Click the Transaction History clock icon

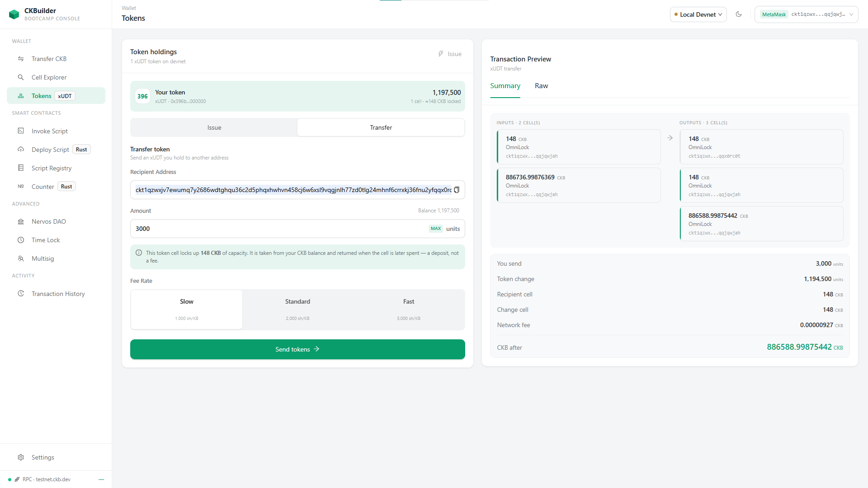tap(21, 294)
